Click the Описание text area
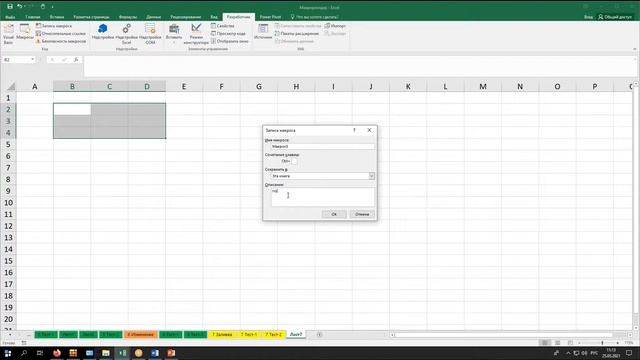 [322, 197]
